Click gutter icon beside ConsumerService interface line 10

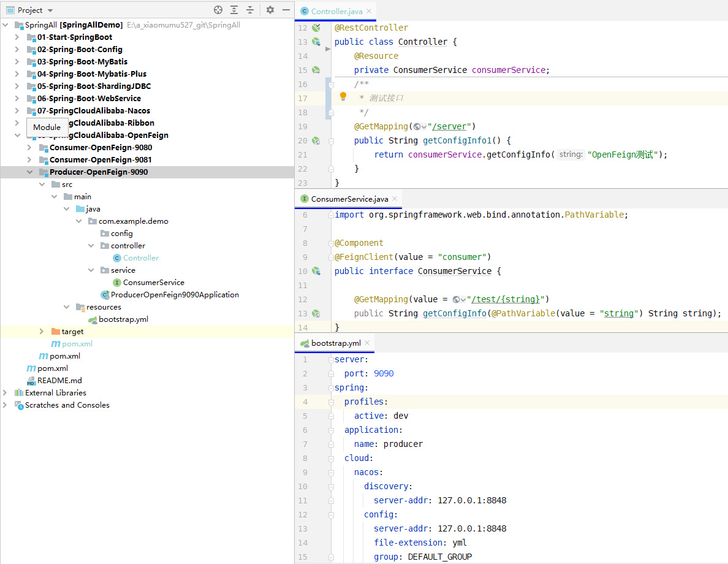[x=316, y=271]
